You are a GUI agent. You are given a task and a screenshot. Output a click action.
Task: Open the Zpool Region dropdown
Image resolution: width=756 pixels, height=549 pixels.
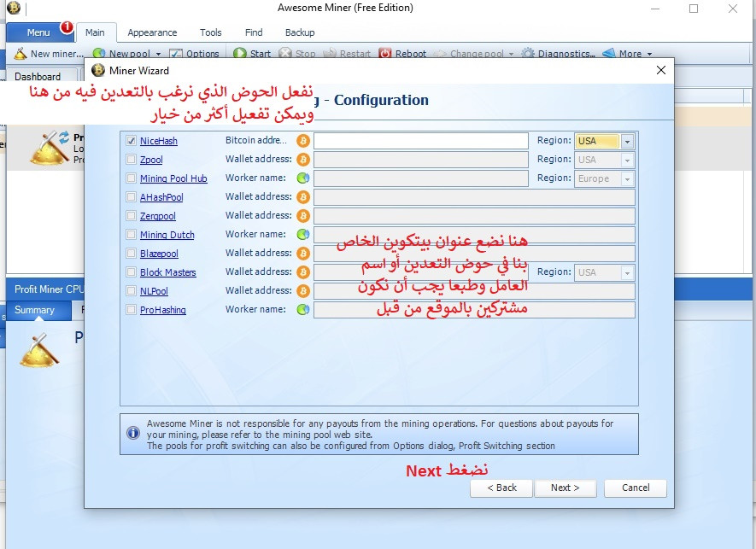click(627, 160)
